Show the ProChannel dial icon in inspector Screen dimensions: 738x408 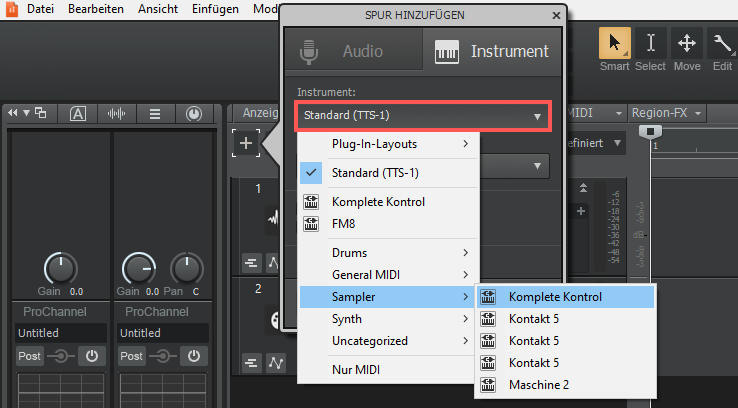[x=193, y=113]
